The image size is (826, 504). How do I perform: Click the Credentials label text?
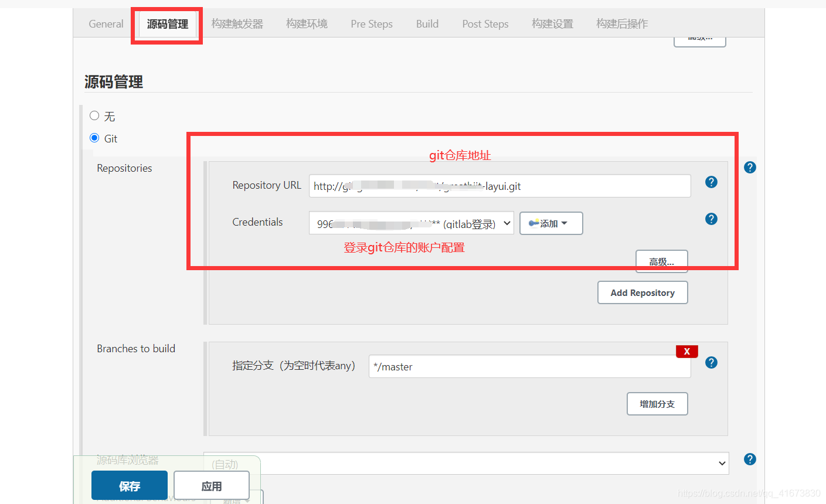(257, 222)
